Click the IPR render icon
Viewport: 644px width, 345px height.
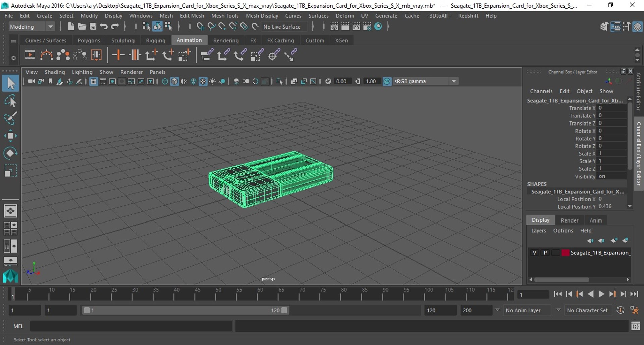coord(356,27)
